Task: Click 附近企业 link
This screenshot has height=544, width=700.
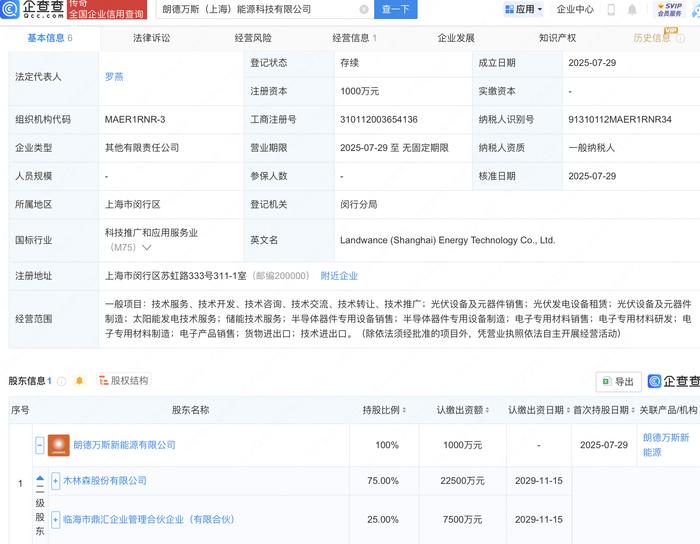Action: 339,276
